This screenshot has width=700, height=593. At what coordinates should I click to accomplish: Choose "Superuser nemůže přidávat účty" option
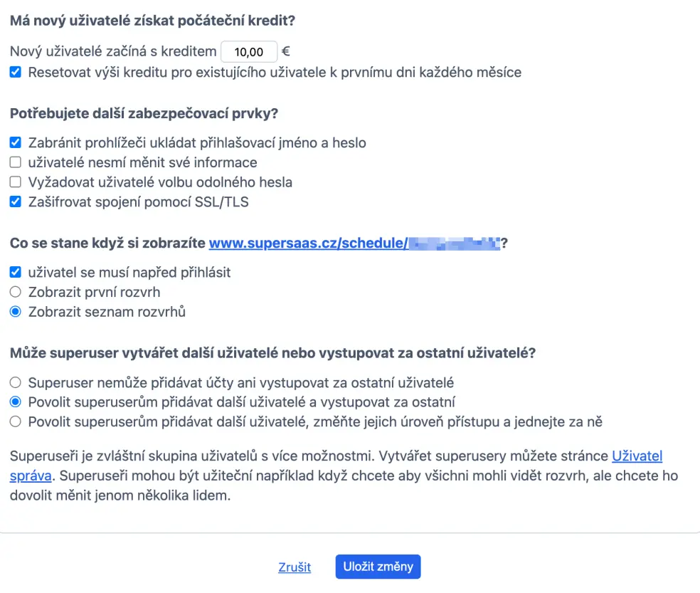pyautogui.click(x=15, y=382)
